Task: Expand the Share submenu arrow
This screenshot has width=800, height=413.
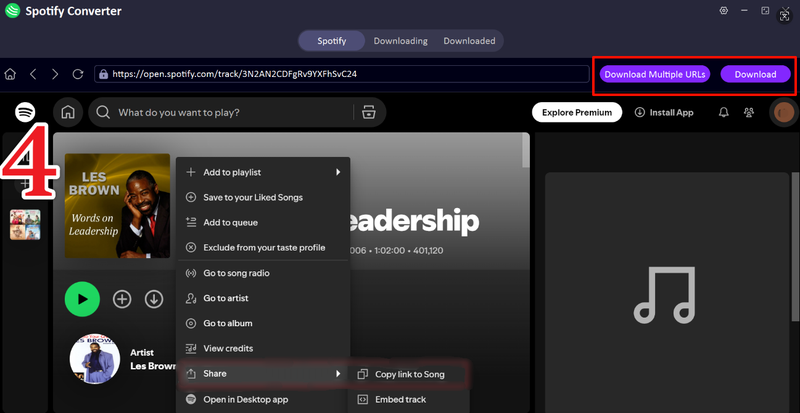Action: (x=338, y=374)
